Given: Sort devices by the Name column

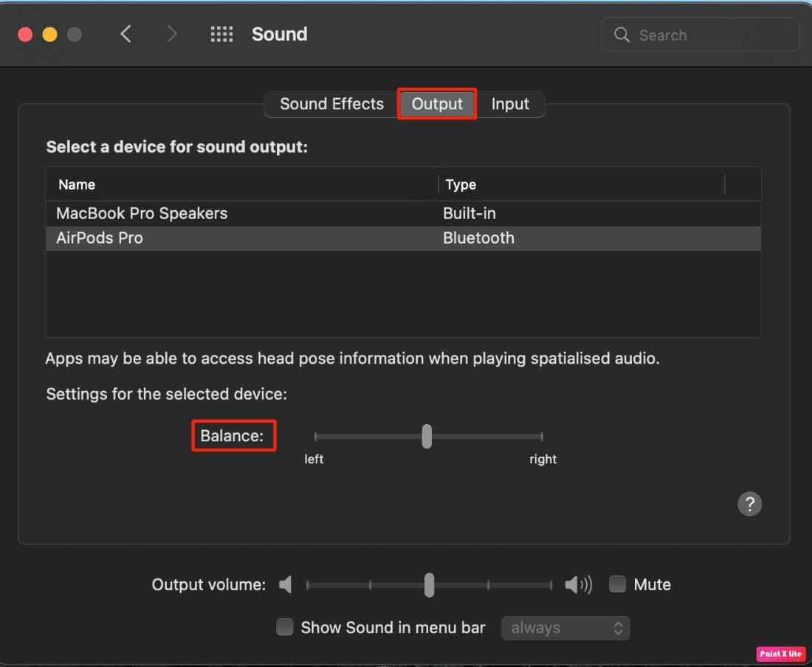Looking at the screenshot, I should (242, 184).
